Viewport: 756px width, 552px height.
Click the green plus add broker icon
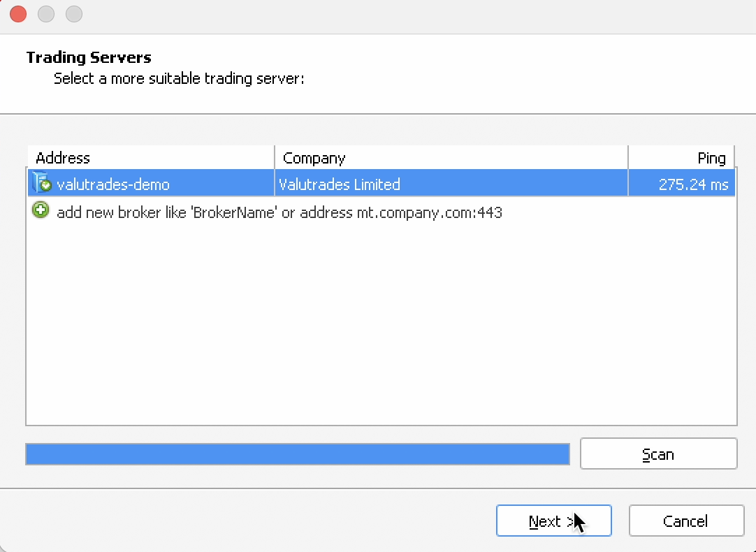pos(41,210)
